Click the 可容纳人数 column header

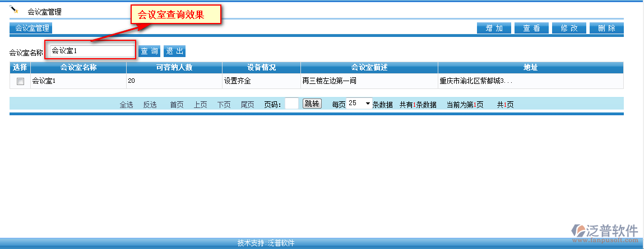pyautogui.click(x=174, y=68)
